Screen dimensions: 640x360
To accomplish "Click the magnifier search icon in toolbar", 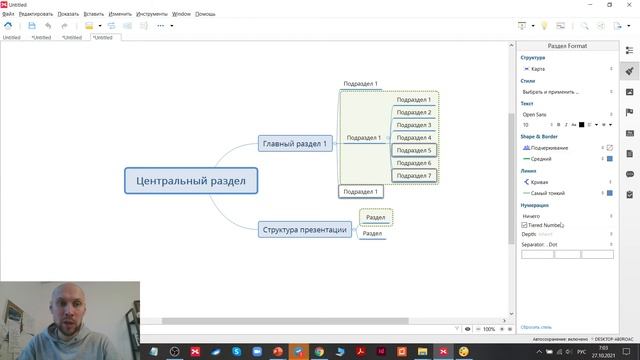I will pyautogui.click(x=584, y=26).
